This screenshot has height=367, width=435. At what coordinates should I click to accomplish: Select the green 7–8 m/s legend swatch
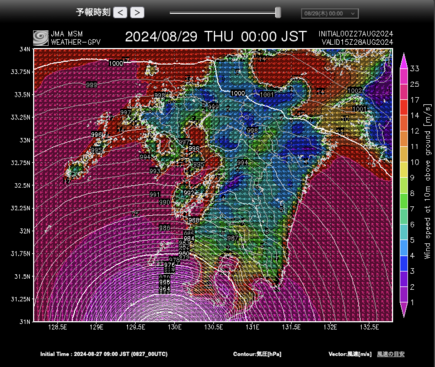coord(404,201)
